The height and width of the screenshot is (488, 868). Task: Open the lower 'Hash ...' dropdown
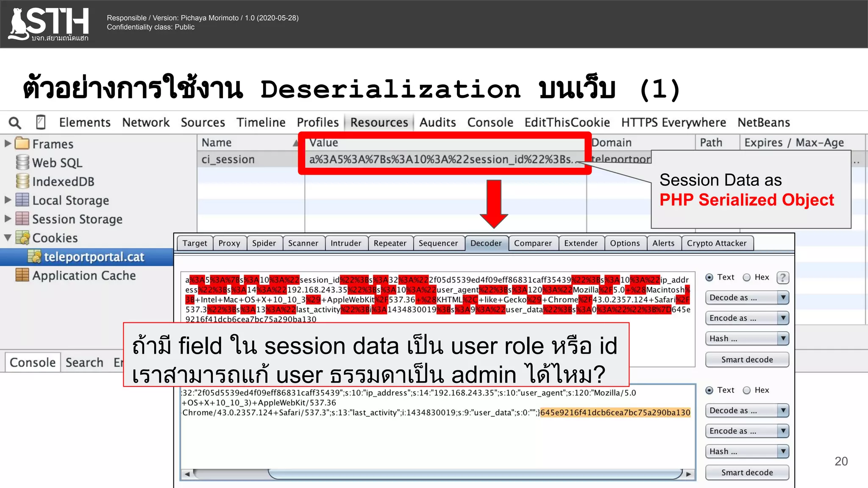coord(747,452)
